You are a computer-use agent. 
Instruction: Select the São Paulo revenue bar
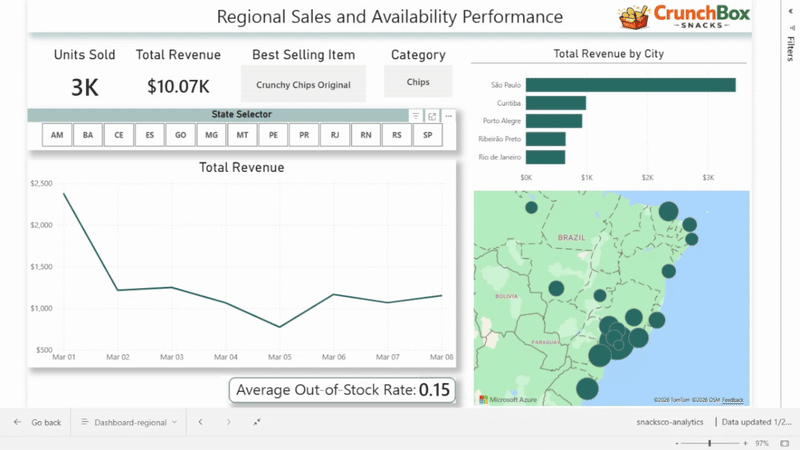[630, 85]
